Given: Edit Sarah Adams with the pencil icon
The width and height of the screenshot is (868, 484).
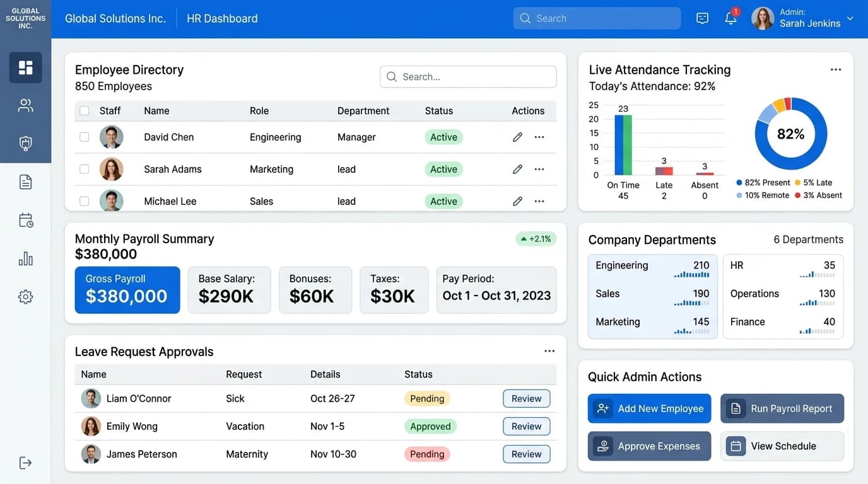Looking at the screenshot, I should click(517, 170).
